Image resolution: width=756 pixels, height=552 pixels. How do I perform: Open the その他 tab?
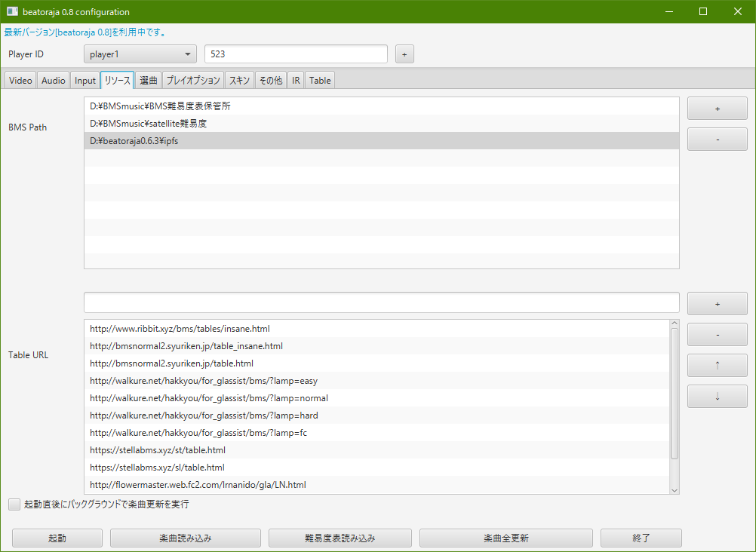click(x=270, y=81)
